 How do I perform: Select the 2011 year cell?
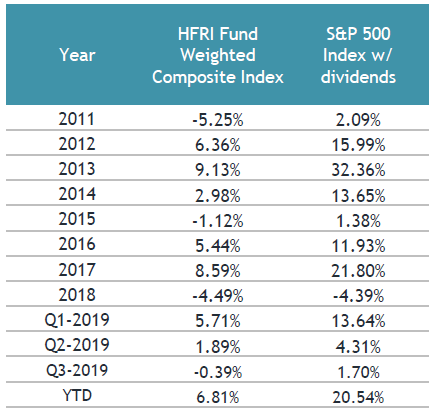[77, 119]
